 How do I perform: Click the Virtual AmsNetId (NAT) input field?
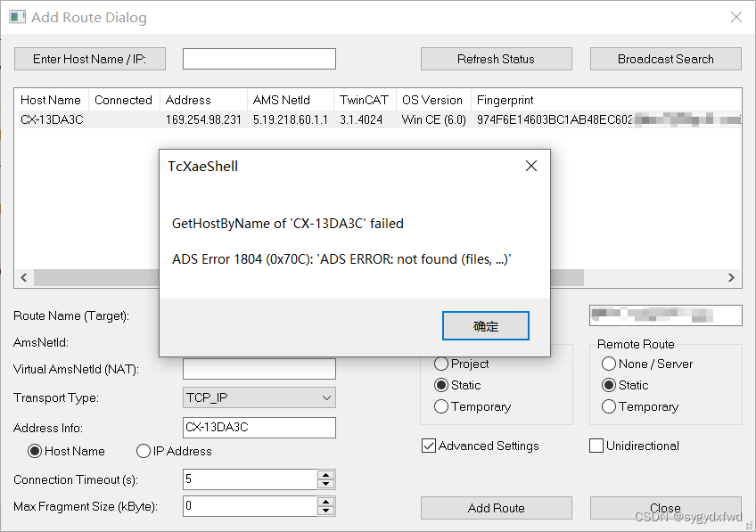click(259, 369)
